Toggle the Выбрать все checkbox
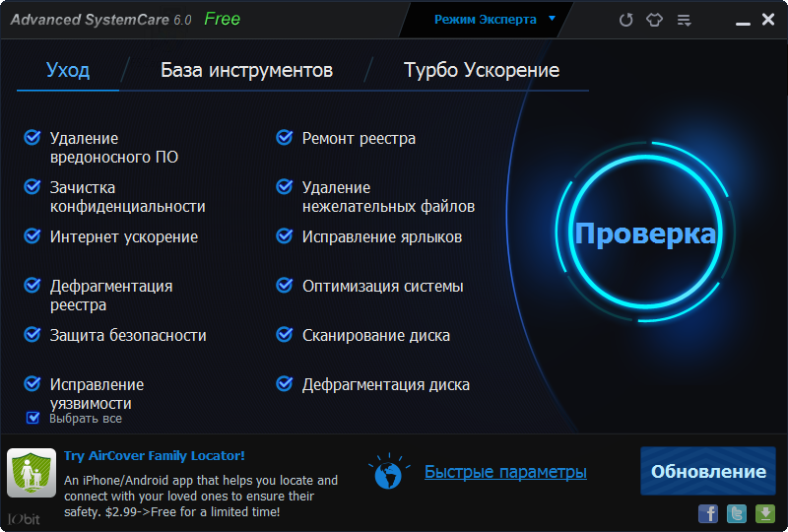The image size is (788, 532). (33, 418)
